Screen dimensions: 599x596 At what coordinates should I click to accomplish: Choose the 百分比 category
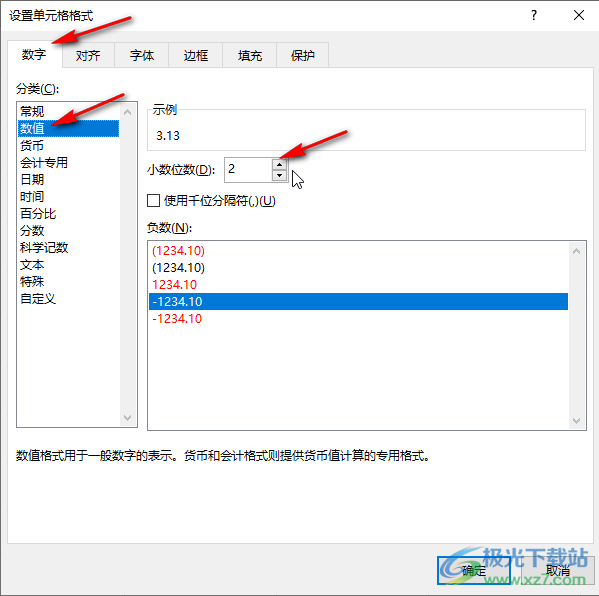tap(69, 213)
